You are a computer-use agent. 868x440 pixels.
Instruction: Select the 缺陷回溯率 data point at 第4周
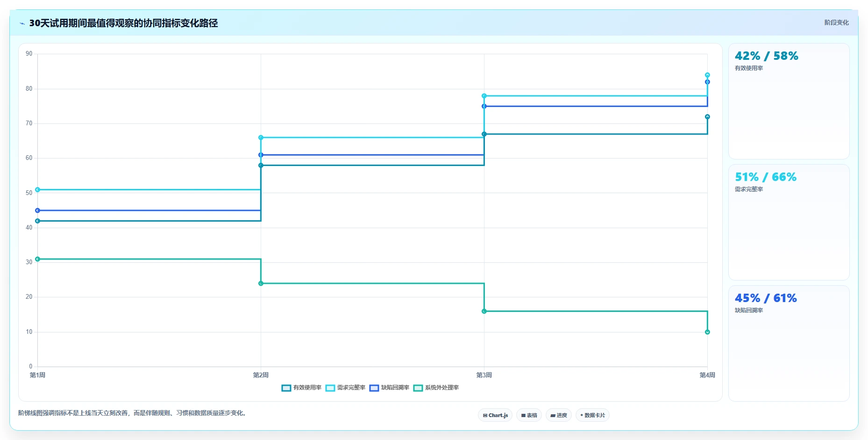pyautogui.click(x=707, y=82)
